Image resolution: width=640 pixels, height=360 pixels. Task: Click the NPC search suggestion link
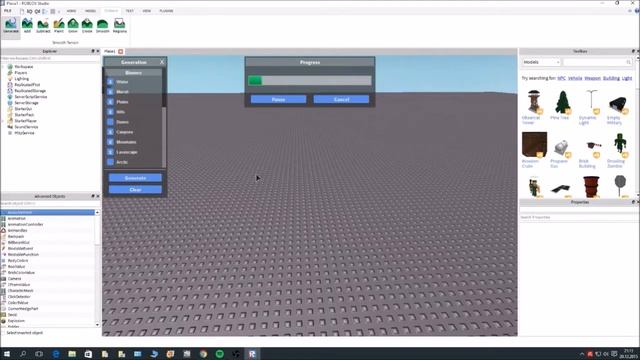pos(561,78)
